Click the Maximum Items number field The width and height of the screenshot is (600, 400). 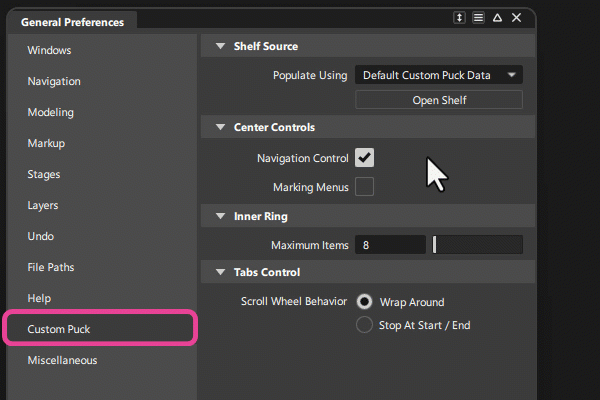(390, 245)
